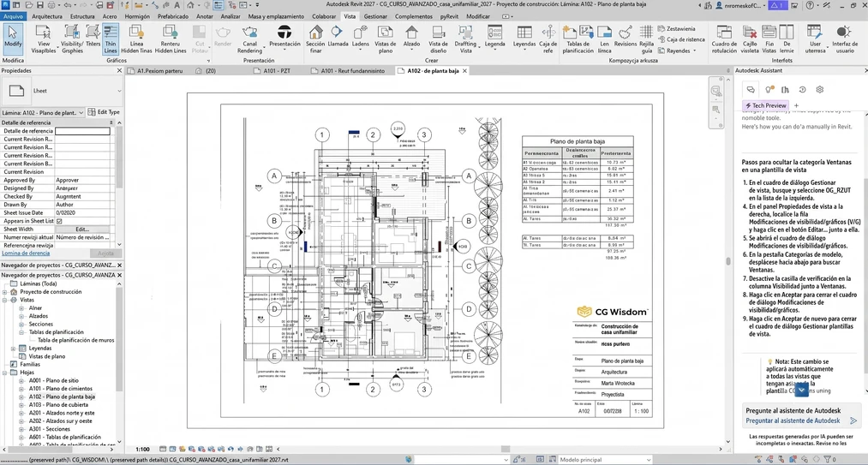
Task: Close the A102 - de planta baja tab
Action: [465, 71]
